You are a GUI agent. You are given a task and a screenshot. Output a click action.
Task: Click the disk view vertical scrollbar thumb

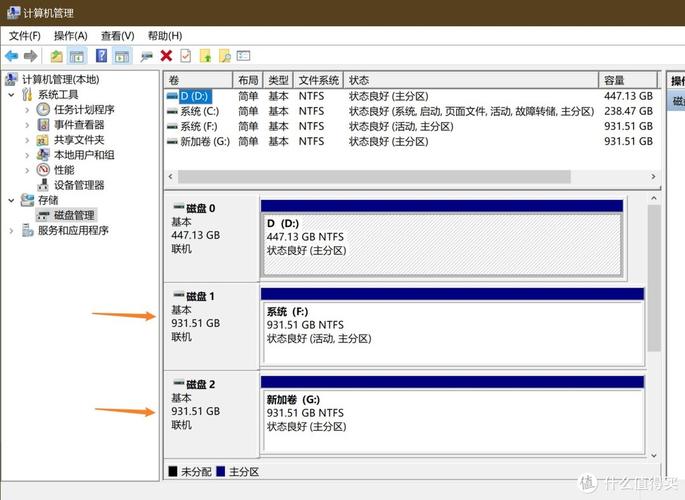point(654,278)
